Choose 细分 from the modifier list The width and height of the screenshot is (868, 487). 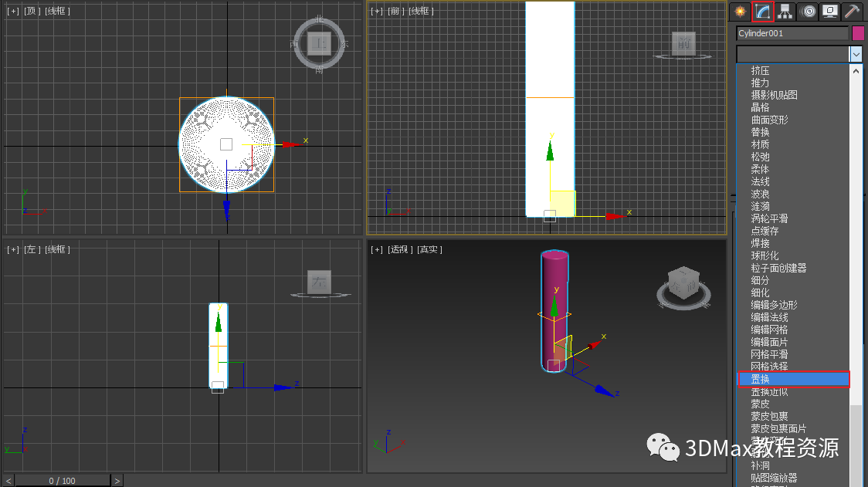pos(760,280)
